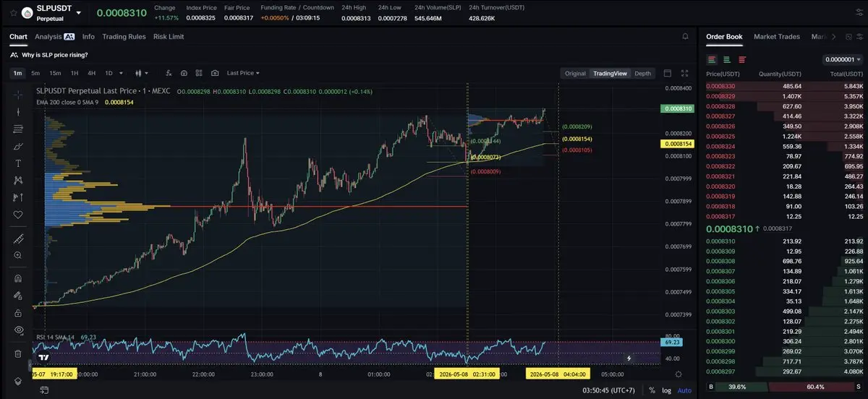Image resolution: width=868 pixels, height=399 pixels.
Task: Delete drawings with the trash icon
Action: click(18, 353)
